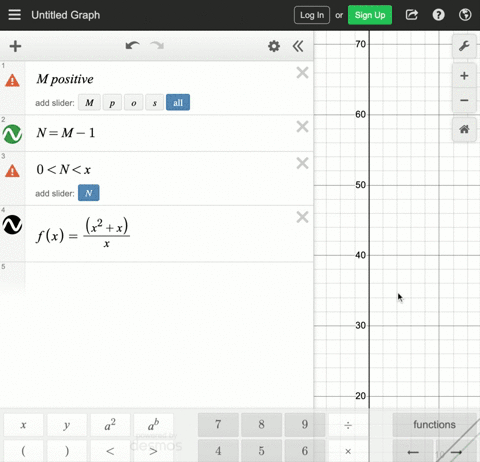The height and width of the screenshot is (462, 480).
Task: Tap the divide key
Action: click(348, 425)
